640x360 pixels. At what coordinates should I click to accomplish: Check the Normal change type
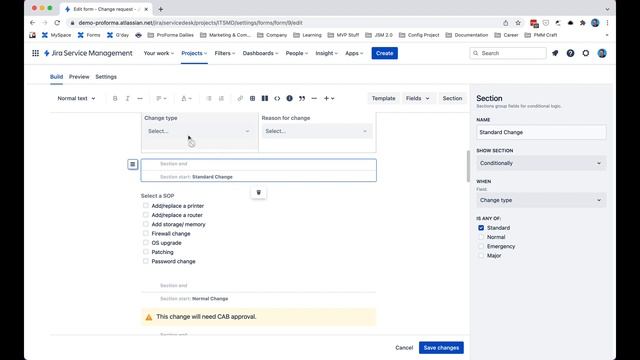(x=481, y=237)
